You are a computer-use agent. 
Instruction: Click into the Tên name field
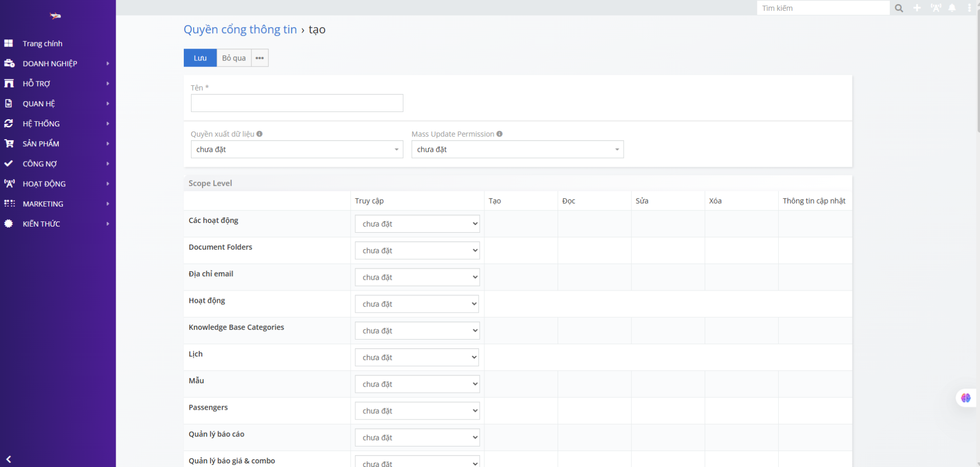[x=296, y=103]
